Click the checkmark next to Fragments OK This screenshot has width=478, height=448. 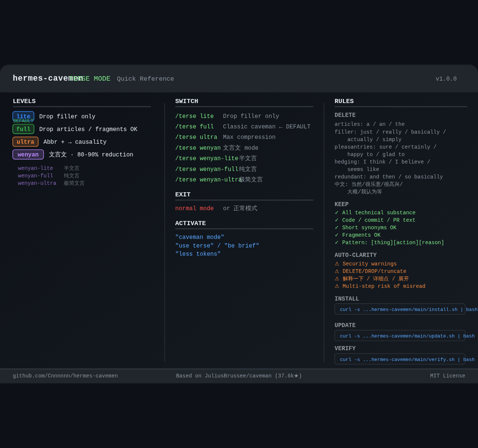[336, 235]
